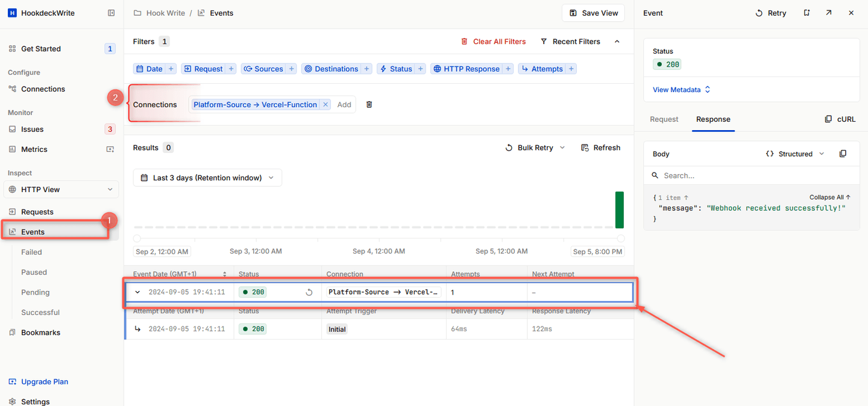Viewport: 868px width, 406px height.
Task: Click the Save View button
Action: point(593,12)
